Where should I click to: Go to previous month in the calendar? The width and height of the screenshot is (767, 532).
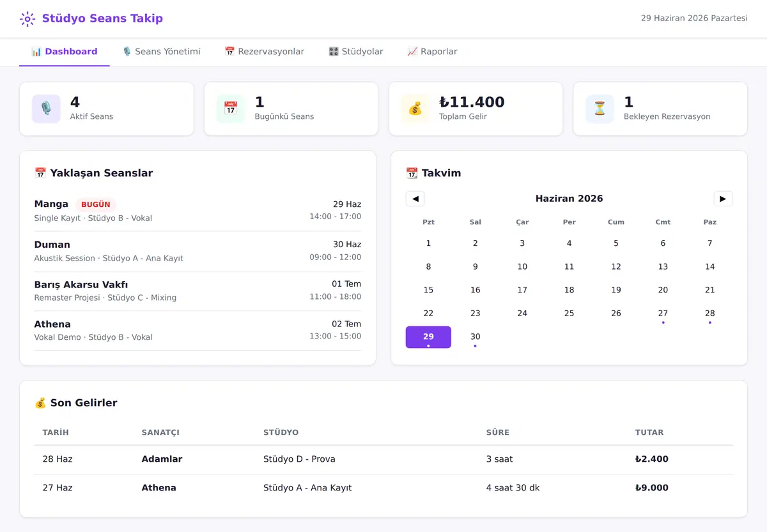[415, 199]
